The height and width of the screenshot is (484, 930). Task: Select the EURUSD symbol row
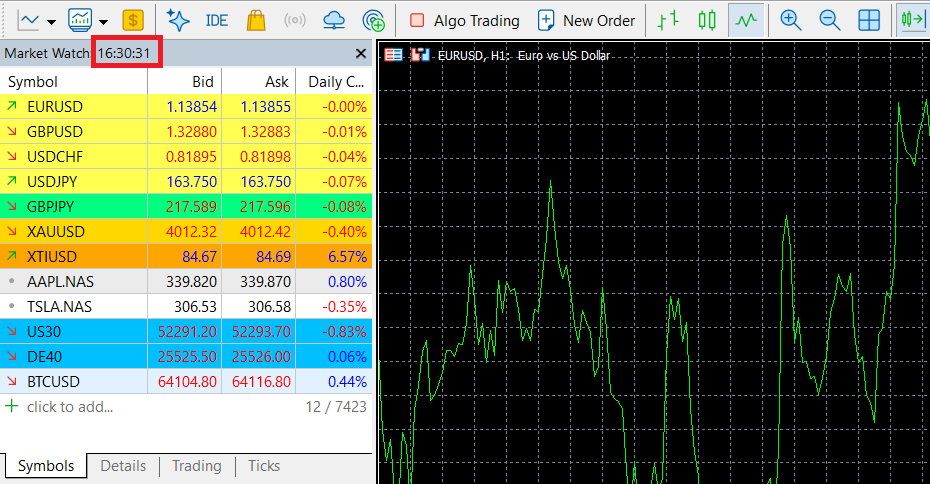coord(186,107)
